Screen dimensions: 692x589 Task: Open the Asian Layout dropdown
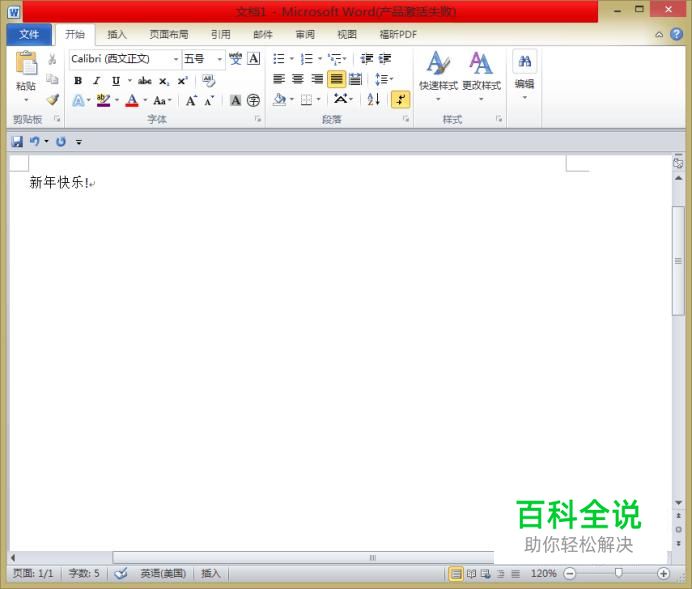(343, 99)
